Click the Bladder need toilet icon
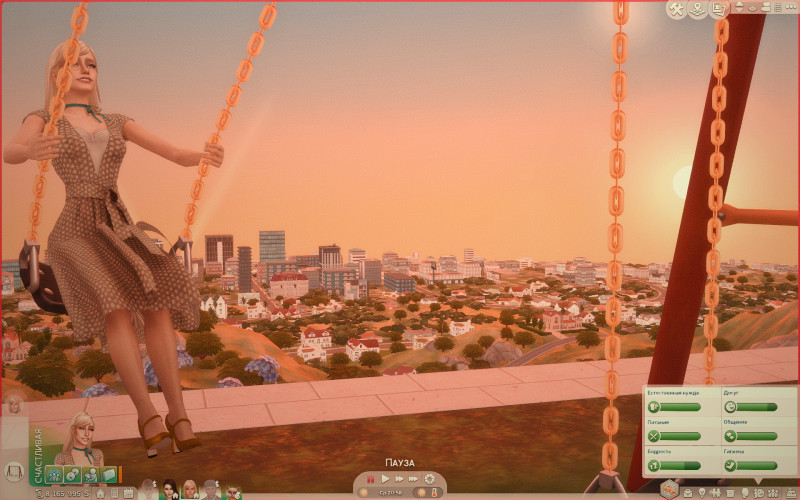 (x=654, y=407)
